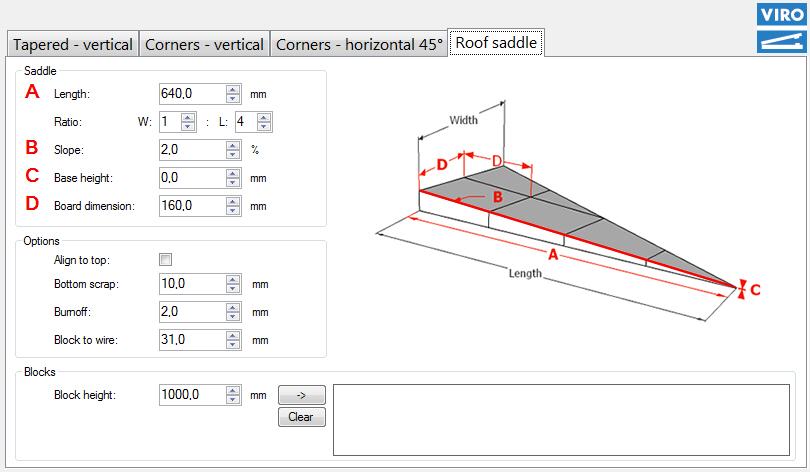Click the Clear button
810x472 pixels.
click(301, 417)
